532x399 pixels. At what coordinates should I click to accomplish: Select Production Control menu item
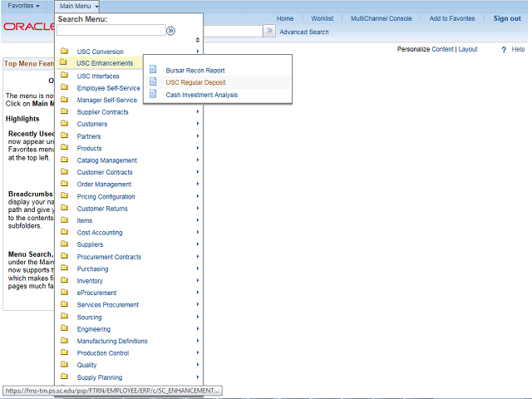click(103, 353)
